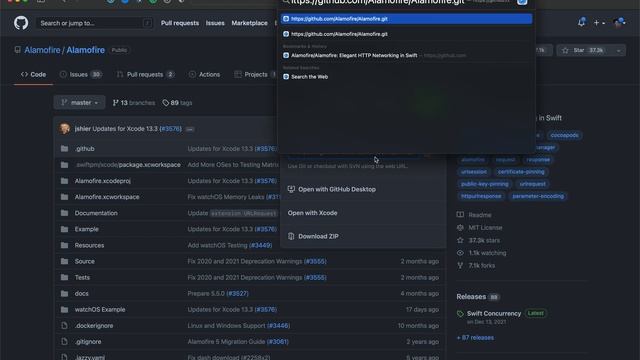Open commit link #3576 in header
Image resolution: width=640 pixels, height=360 pixels.
coord(170,129)
